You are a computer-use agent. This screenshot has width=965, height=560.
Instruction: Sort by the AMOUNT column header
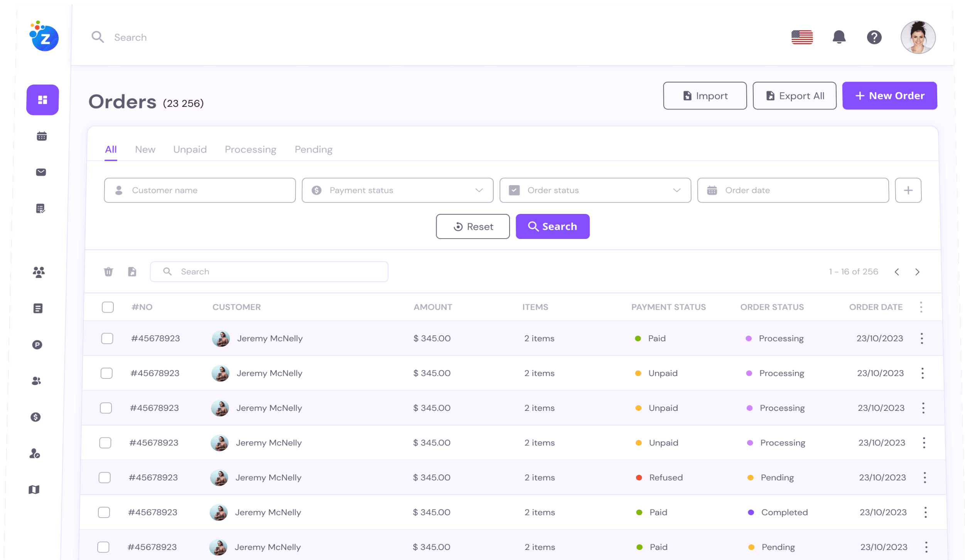pyautogui.click(x=433, y=307)
